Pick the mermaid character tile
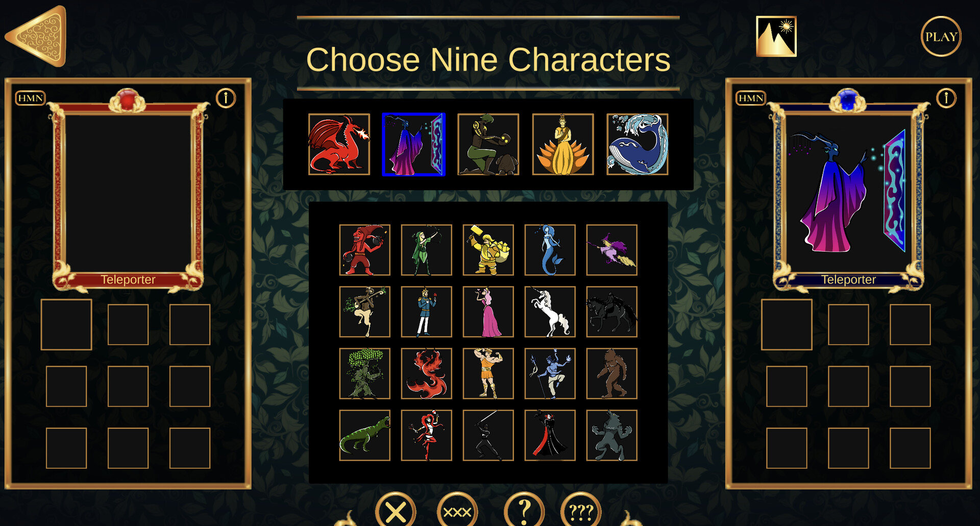This screenshot has height=526, width=980. click(x=550, y=250)
